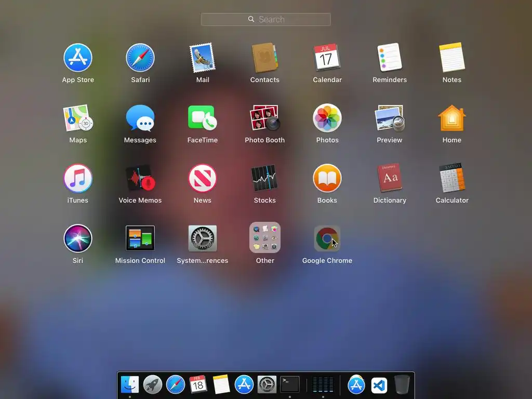Screen dimensions: 532x399
Task: Open the Home app
Action: click(x=452, y=118)
